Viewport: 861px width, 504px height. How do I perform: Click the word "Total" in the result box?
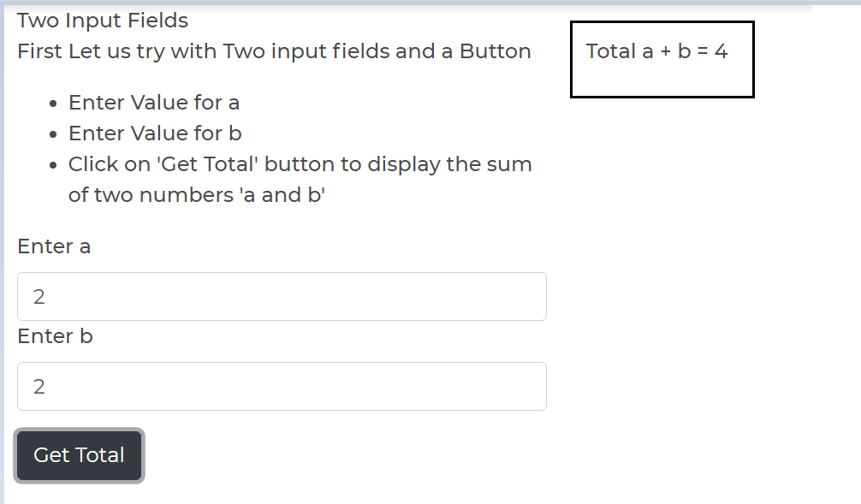point(610,51)
